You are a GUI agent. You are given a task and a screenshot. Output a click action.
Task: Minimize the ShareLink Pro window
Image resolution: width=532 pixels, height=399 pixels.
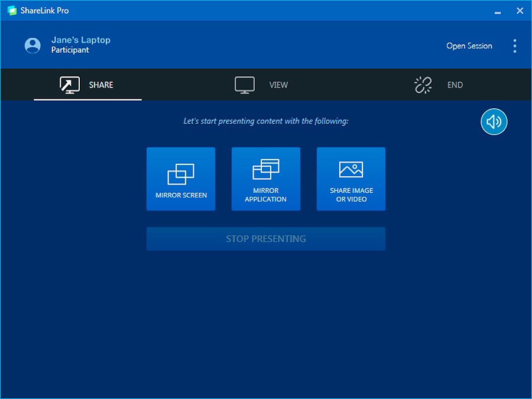(498, 11)
